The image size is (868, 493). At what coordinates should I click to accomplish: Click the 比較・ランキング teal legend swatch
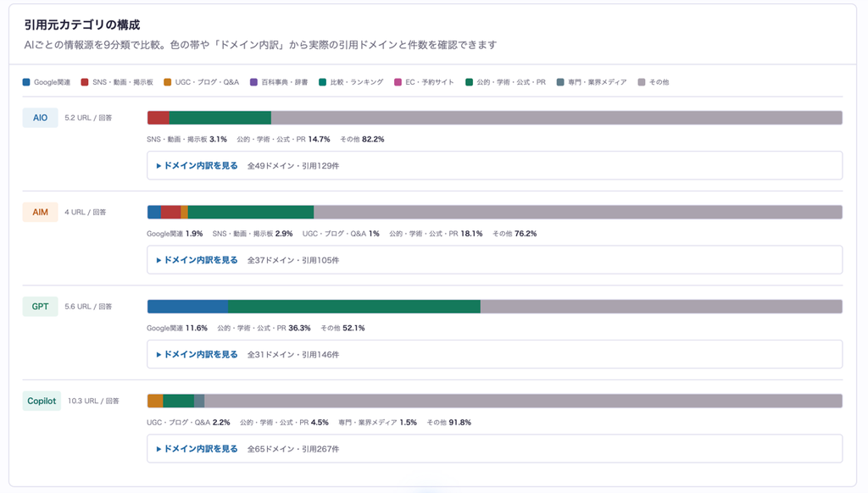tap(322, 82)
